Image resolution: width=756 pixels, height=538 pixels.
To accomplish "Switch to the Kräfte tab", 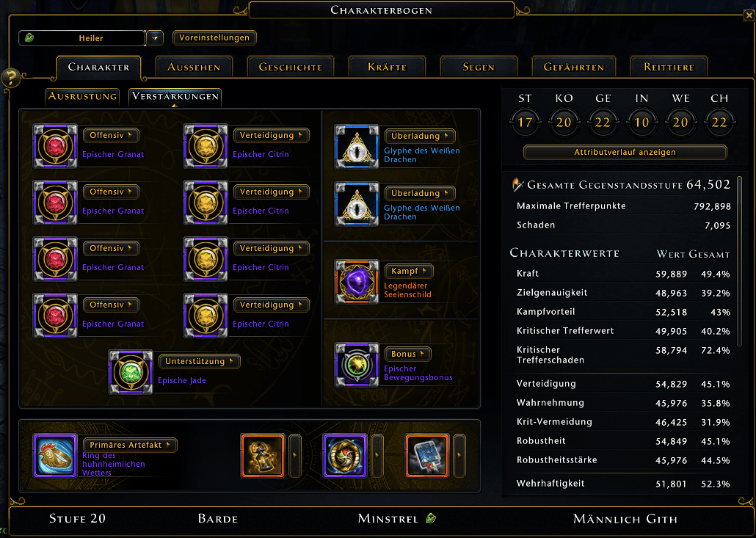I will 387,67.
